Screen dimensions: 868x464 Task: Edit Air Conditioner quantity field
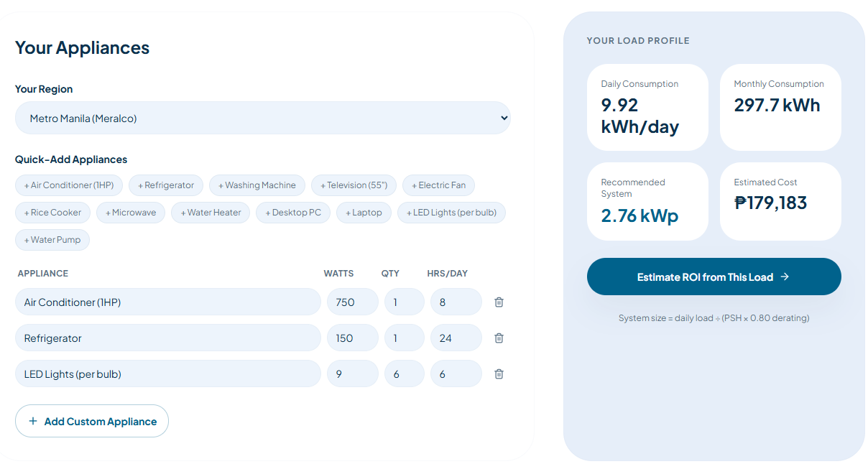click(405, 302)
